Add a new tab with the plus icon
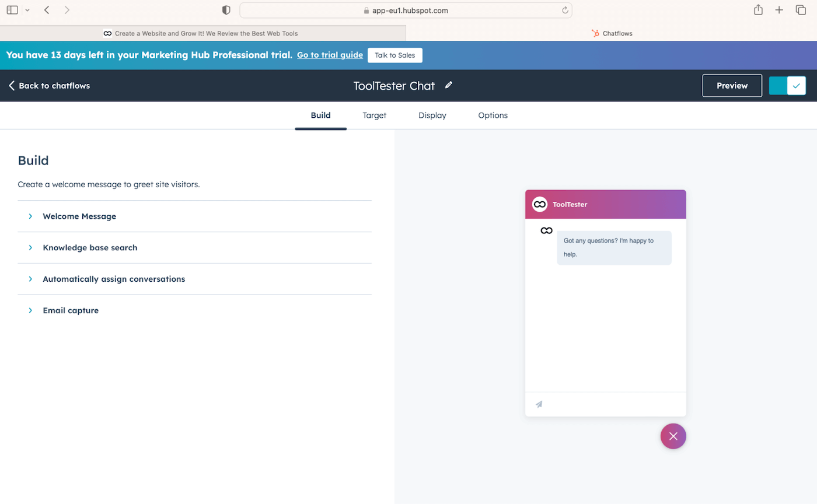Image resolution: width=817 pixels, height=504 pixels. (779, 10)
